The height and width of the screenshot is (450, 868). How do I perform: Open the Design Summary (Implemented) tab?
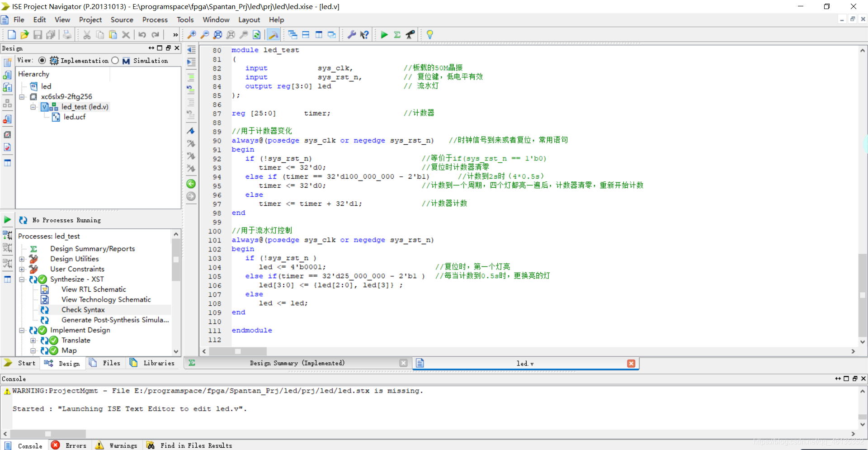[297, 363]
